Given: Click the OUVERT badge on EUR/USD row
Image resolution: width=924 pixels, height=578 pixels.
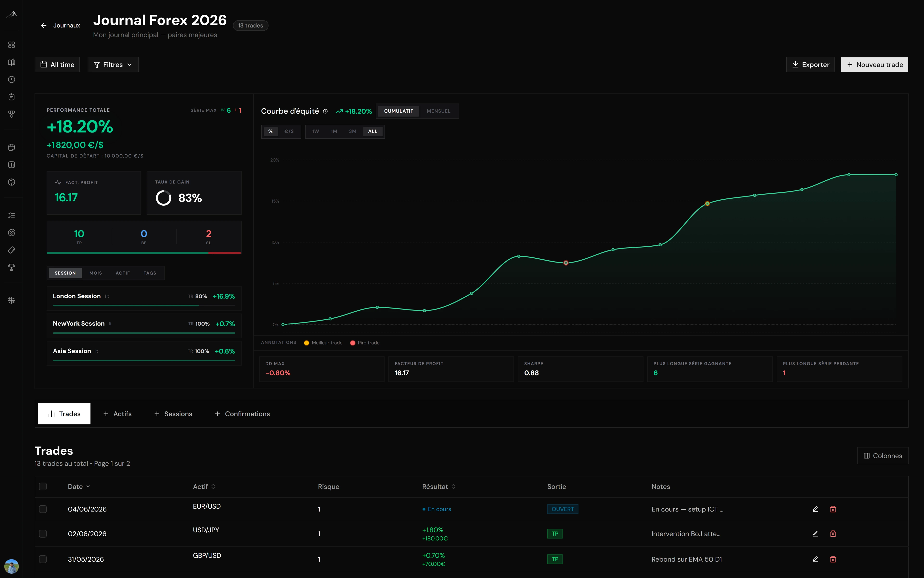Looking at the screenshot, I should [562, 509].
